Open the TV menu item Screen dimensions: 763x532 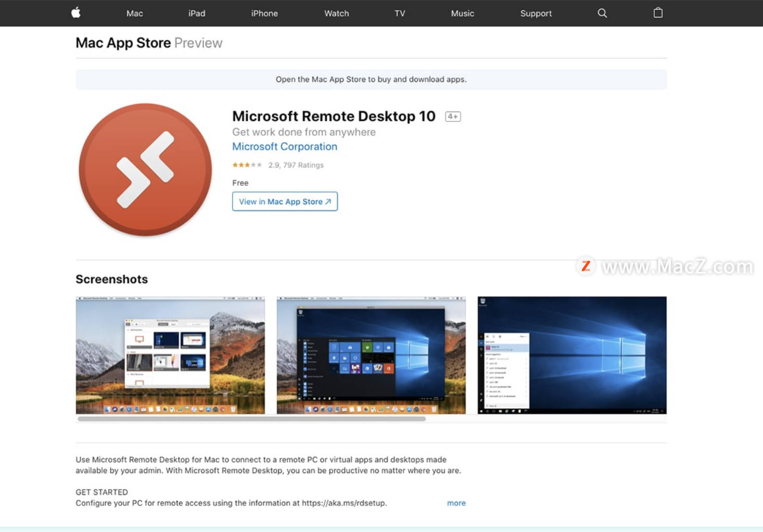point(400,14)
